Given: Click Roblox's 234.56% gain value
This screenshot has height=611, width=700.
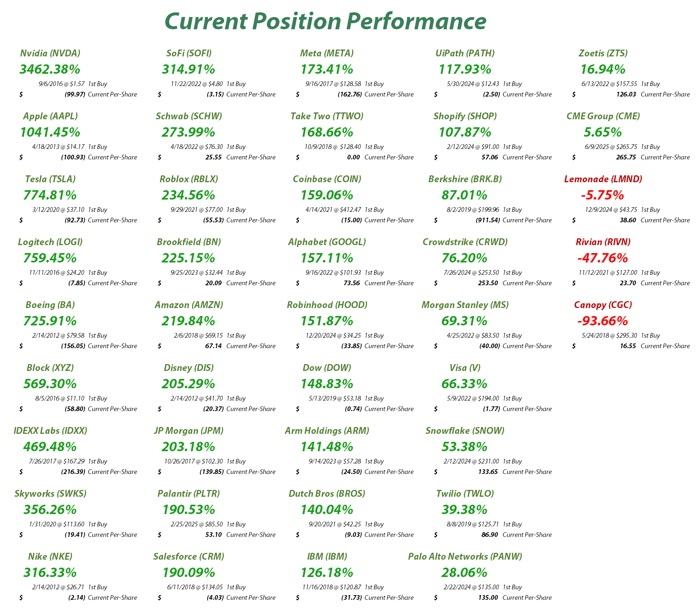Looking at the screenshot, I should click(x=188, y=195).
